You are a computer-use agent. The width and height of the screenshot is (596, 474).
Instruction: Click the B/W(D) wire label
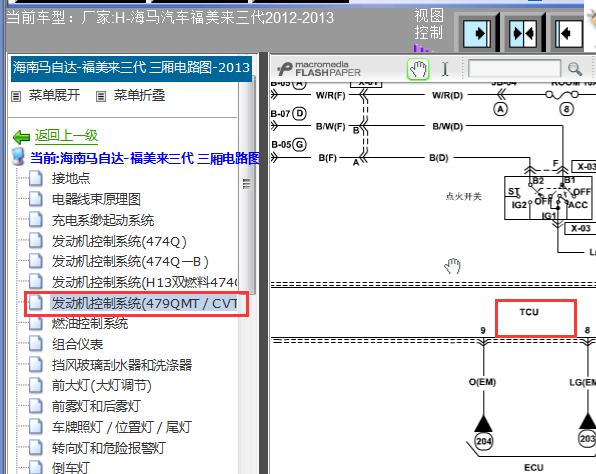(448, 126)
